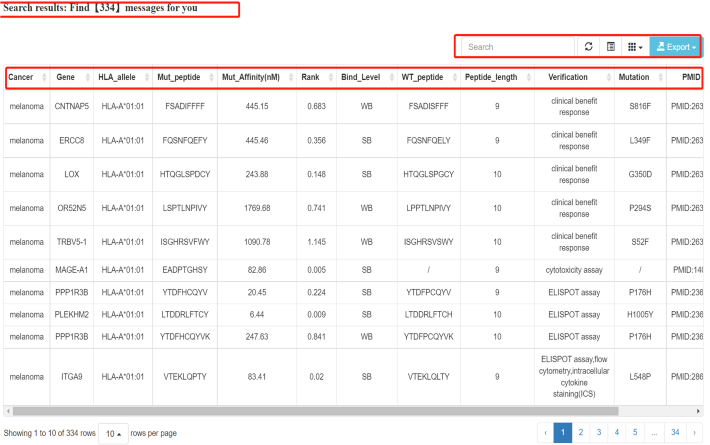The image size is (710, 445).
Task: Open the Export dropdown
Action: click(675, 47)
